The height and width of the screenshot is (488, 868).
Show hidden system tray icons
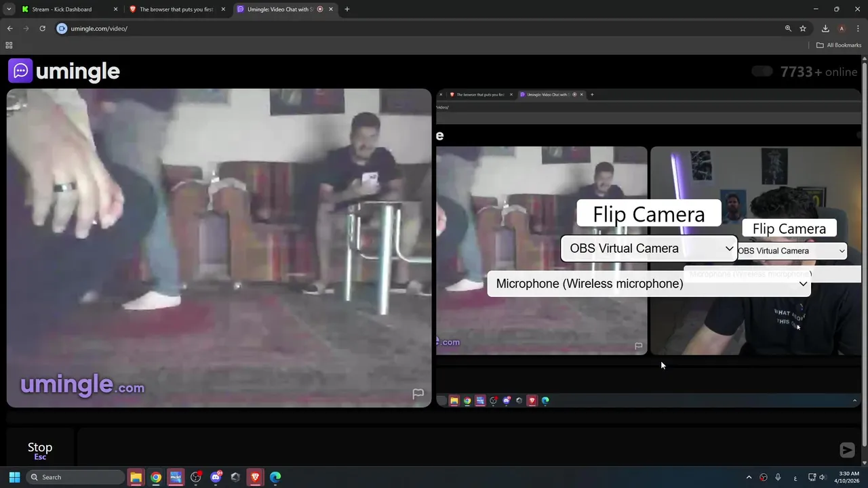pyautogui.click(x=749, y=477)
